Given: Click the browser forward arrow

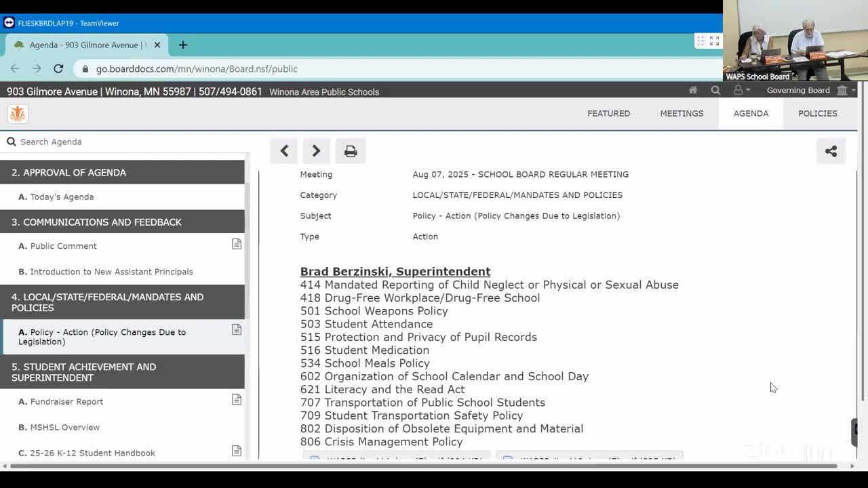Looking at the screenshot, I should tap(37, 68).
